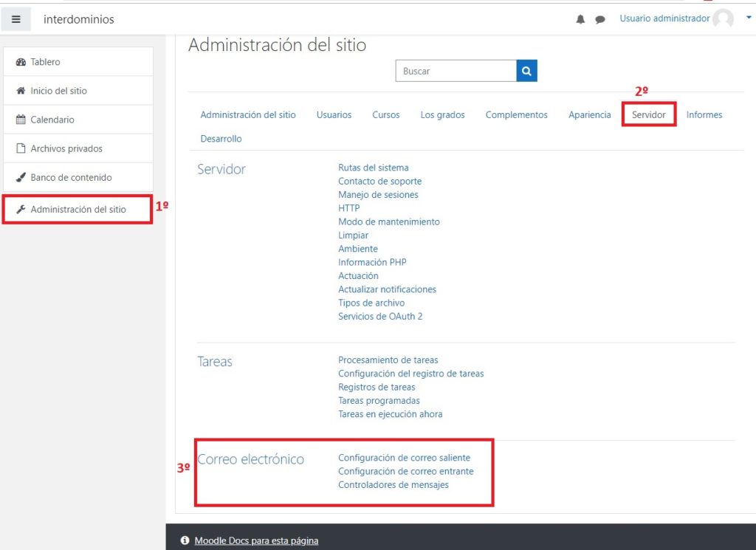This screenshot has height=550, width=756.
Task: Open Tareas en ejecución ahora link
Action: (390, 413)
